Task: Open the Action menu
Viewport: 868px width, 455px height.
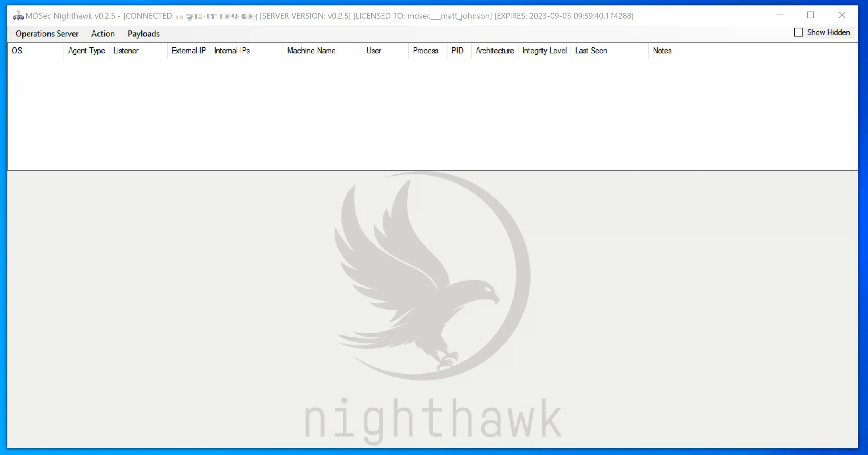Action: pyautogui.click(x=102, y=33)
